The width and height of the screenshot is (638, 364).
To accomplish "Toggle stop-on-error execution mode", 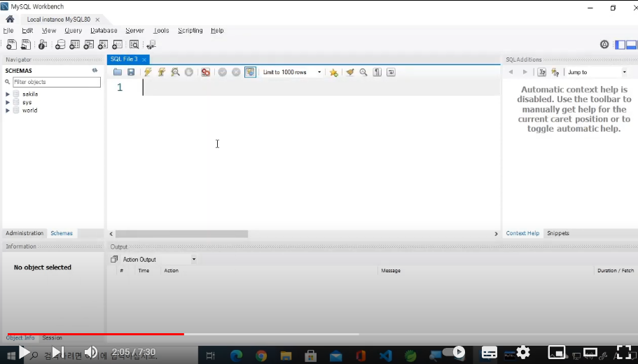I will 205,72.
